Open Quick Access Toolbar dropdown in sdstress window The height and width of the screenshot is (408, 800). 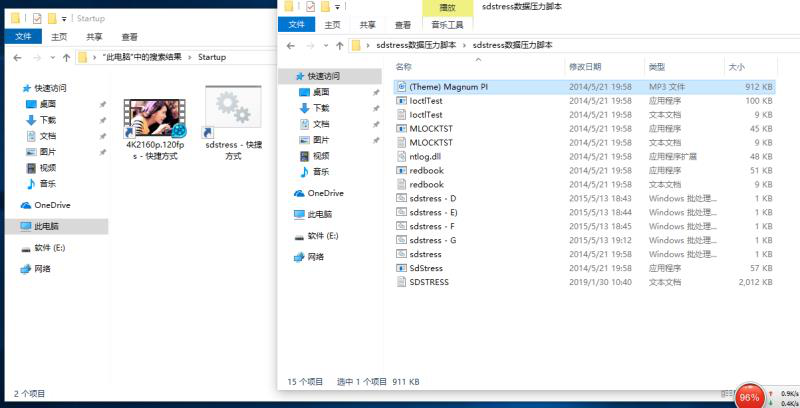tap(337, 7)
